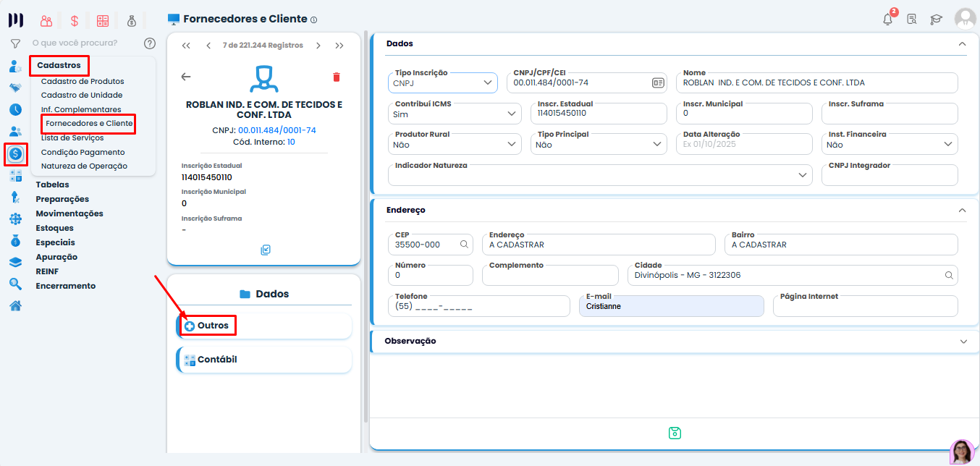
Task: Click the copy checklist icon below Inscrição Suframa
Action: pyautogui.click(x=266, y=250)
